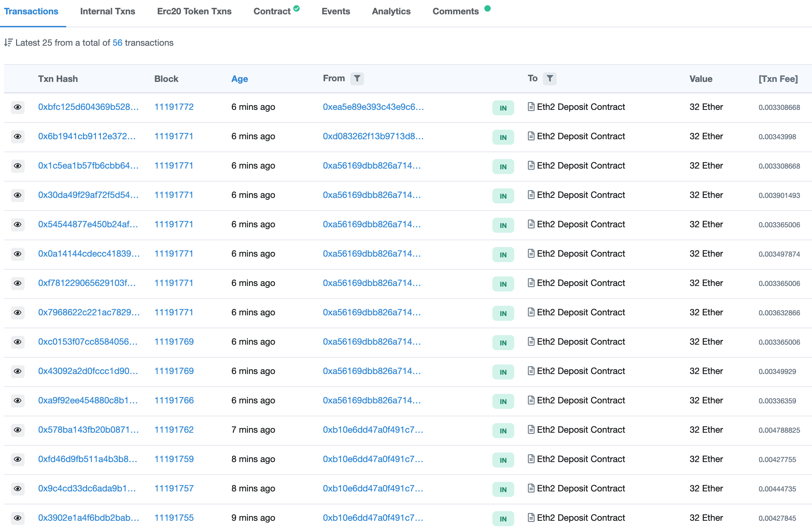Select the '9 mins ago' age cell
This screenshot has height=531, width=812.
[253, 518]
